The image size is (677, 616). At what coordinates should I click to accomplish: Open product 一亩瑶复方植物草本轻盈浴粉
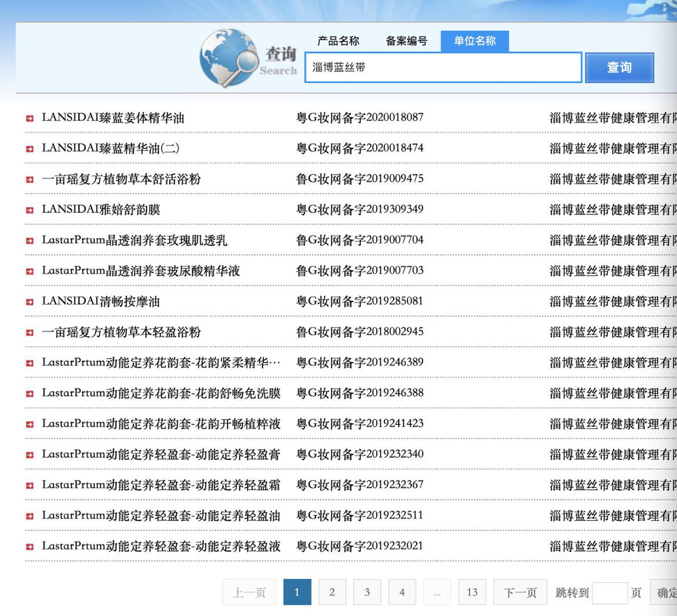point(122,332)
